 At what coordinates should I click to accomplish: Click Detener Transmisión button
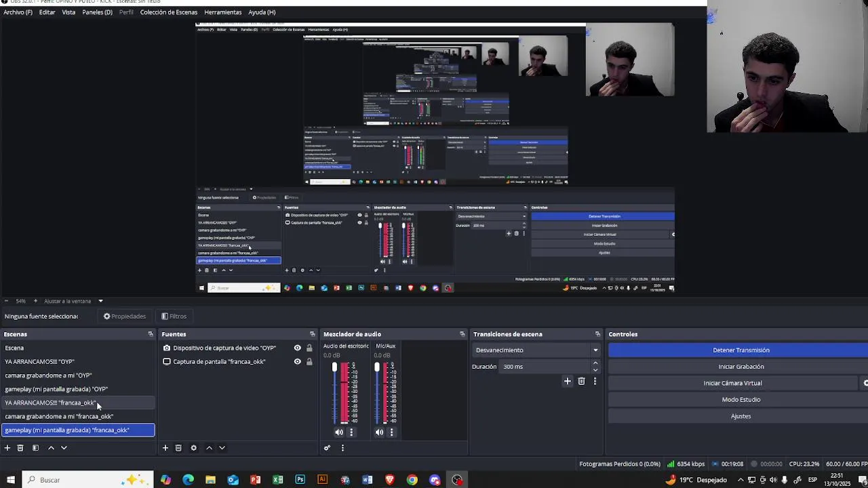pos(741,350)
